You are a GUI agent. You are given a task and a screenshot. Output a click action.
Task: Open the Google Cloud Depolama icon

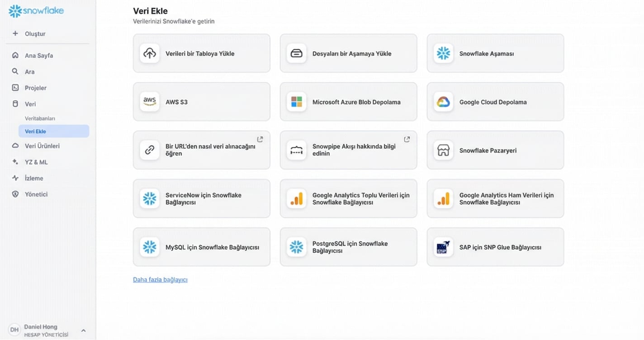click(443, 102)
